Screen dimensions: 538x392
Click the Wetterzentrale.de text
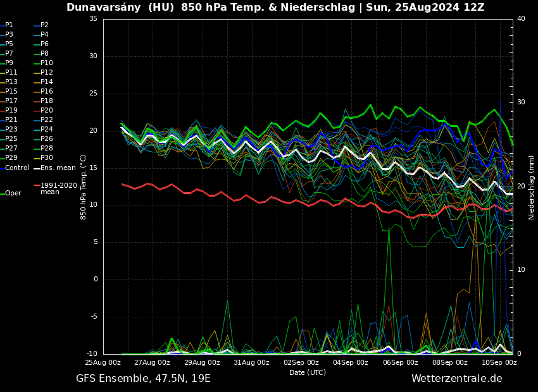pos(456,379)
